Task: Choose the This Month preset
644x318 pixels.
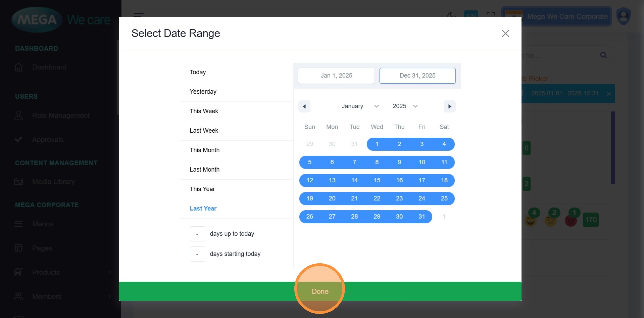Action: 204,150
